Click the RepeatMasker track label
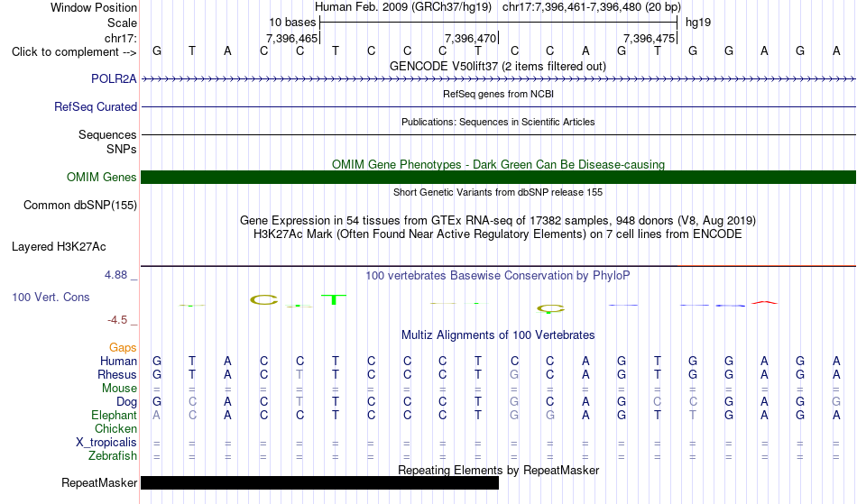The image size is (857, 504). [99, 482]
